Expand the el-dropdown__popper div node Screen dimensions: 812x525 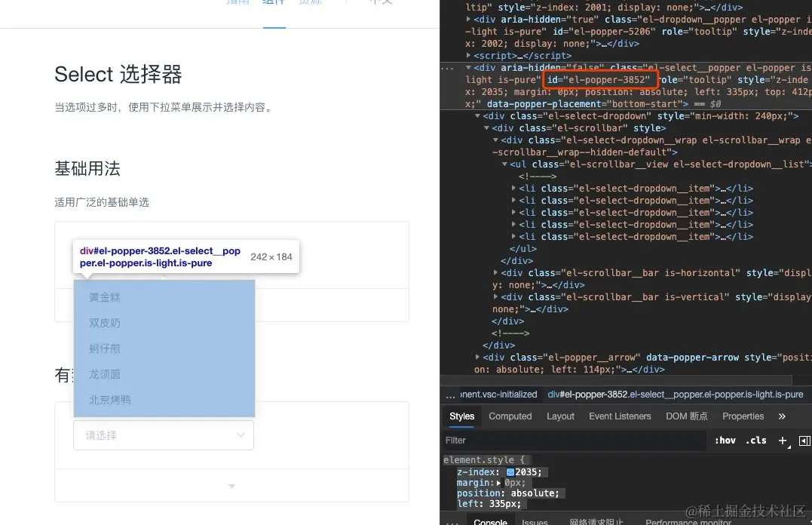(468, 19)
